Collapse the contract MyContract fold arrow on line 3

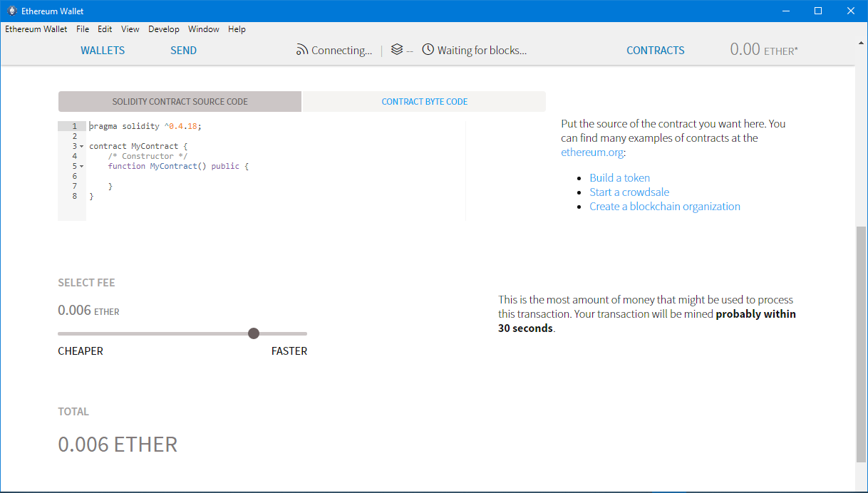(82, 146)
